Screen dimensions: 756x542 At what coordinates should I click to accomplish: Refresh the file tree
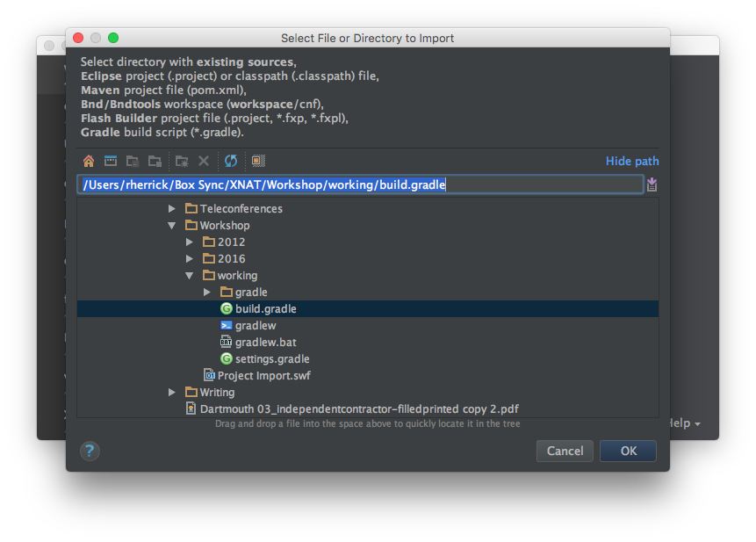click(231, 161)
